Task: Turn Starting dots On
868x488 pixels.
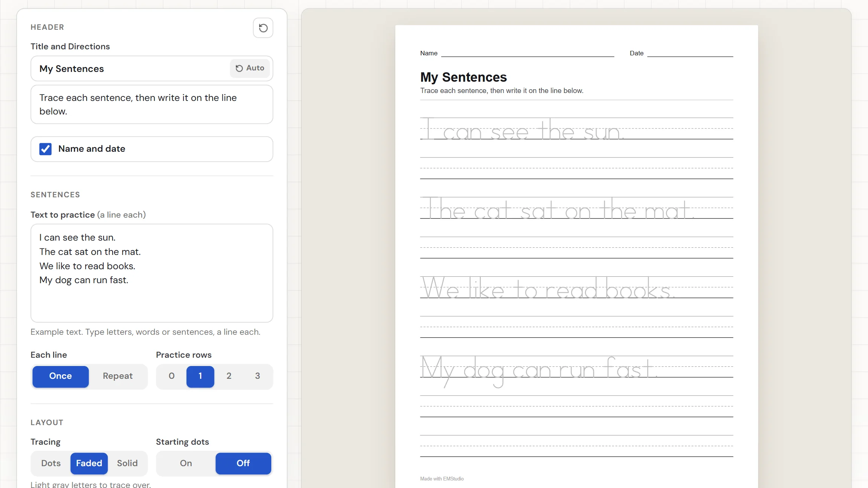Action: 186,464
